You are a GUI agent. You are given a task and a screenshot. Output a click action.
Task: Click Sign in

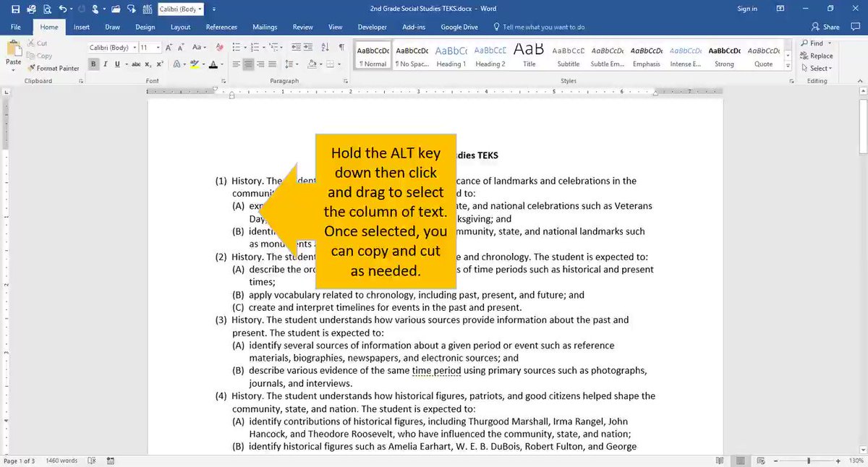(x=747, y=9)
